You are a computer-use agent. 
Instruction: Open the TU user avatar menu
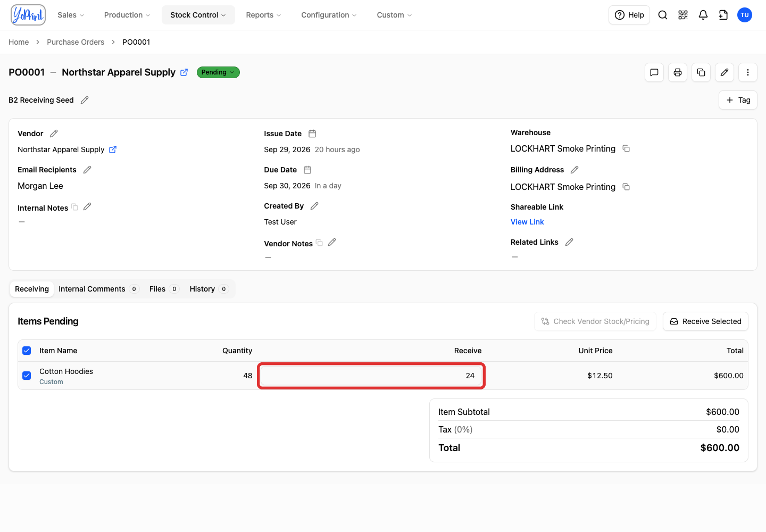[x=745, y=15]
